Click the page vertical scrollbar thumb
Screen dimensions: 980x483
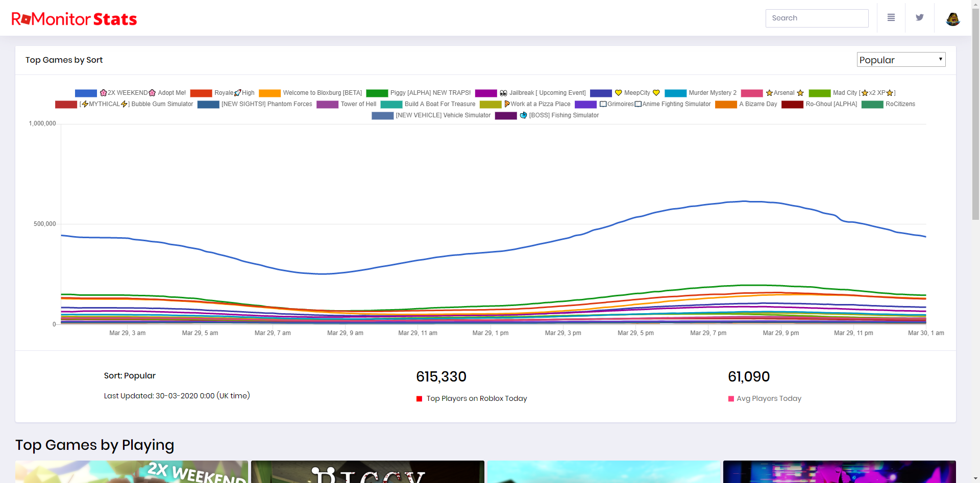coord(975,115)
